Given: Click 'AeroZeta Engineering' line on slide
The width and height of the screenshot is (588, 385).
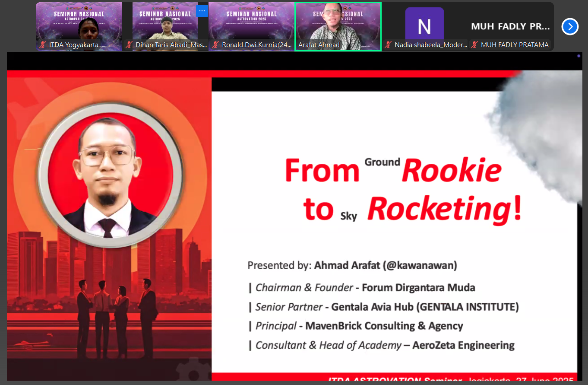Looking at the screenshot, I should [x=382, y=345].
